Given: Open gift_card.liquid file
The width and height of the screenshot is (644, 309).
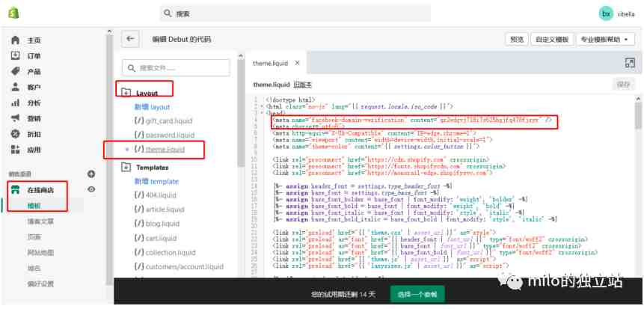Looking at the screenshot, I should [x=163, y=120].
